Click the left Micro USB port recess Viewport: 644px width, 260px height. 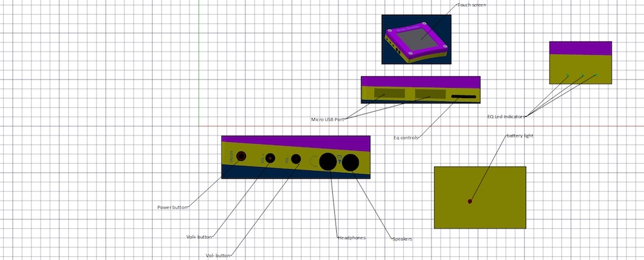coord(386,95)
